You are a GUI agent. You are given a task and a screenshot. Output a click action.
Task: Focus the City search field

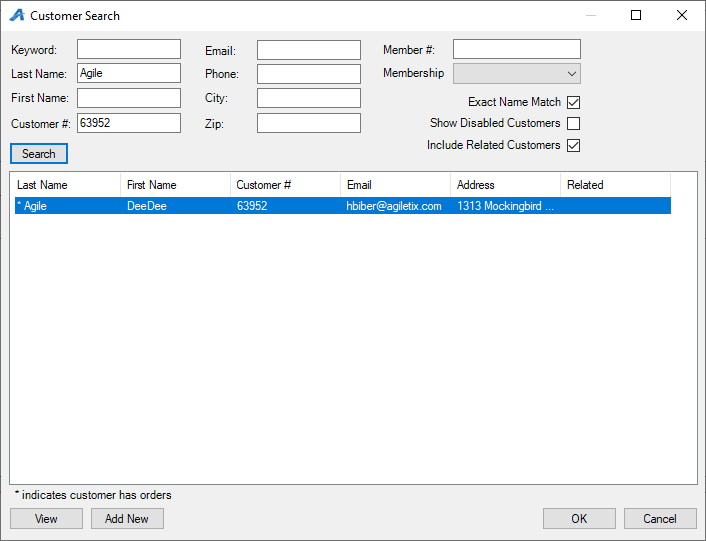[x=309, y=98]
